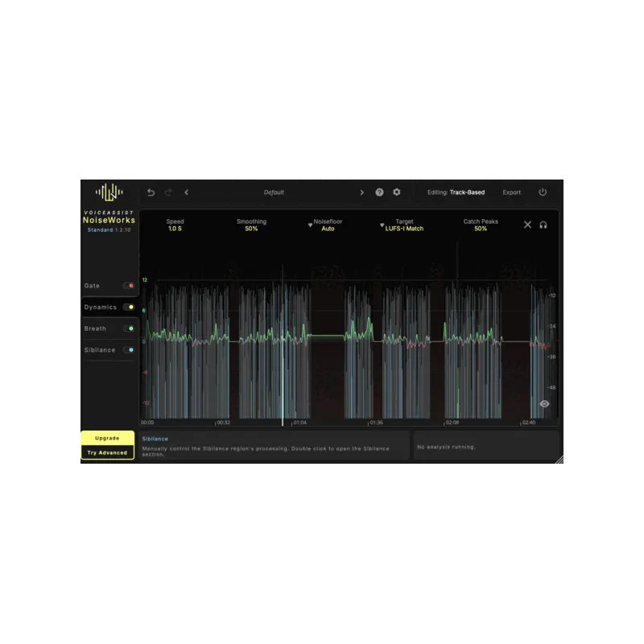Click the window resize grip corner
Screen dimensions: 644x644
559,460
